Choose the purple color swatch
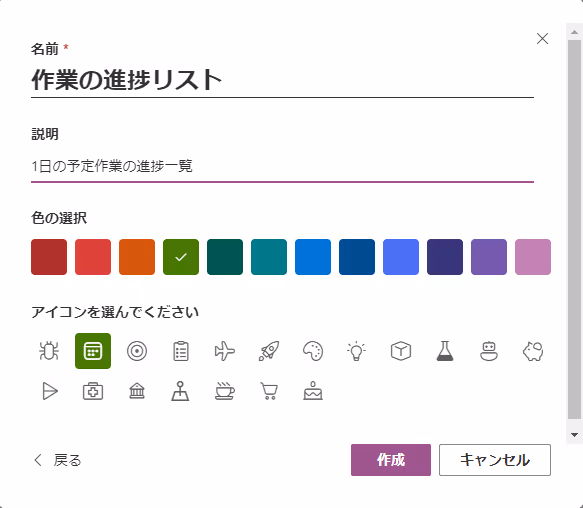This screenshot has width=583, height=508. click(x=489, y=257)
